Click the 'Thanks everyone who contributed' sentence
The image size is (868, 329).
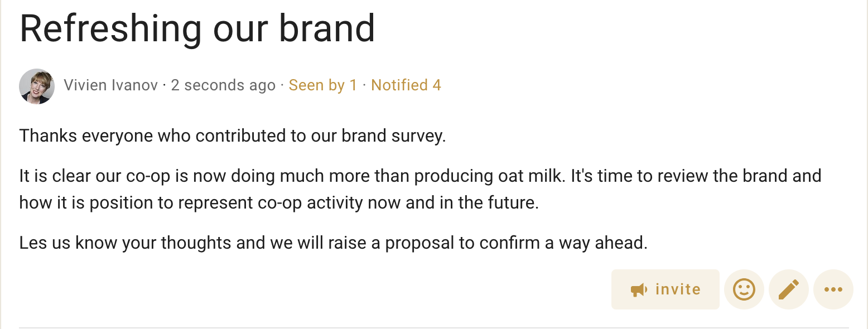tap(233, 136)
